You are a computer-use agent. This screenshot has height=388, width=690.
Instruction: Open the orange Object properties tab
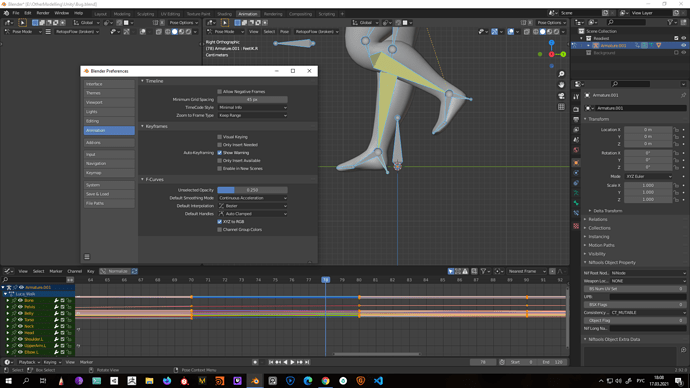(576, 163)
